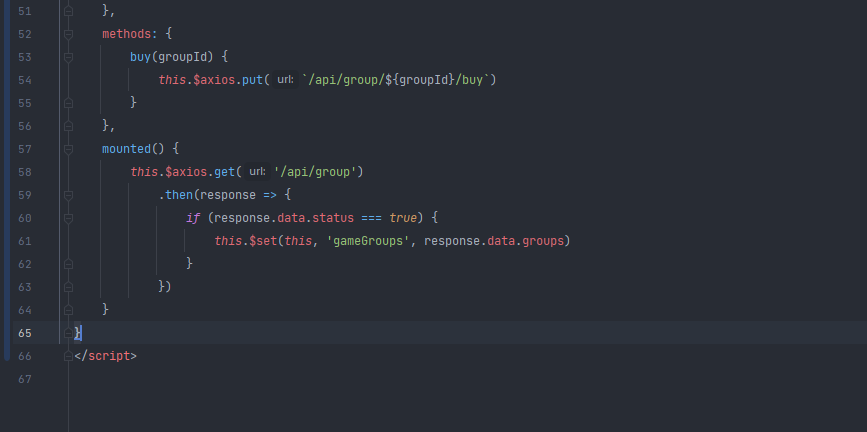The image size is (867, 432).
Task: Click line number 66 in the gutter
Action: 25,356
